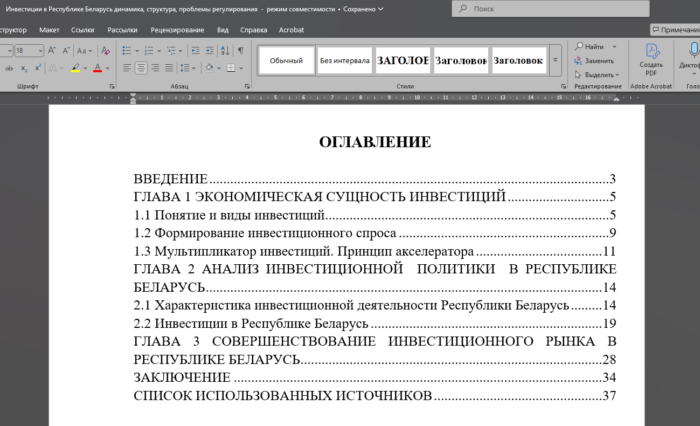Apply the numbered list

pyautogui.click(x=149, y=50)
